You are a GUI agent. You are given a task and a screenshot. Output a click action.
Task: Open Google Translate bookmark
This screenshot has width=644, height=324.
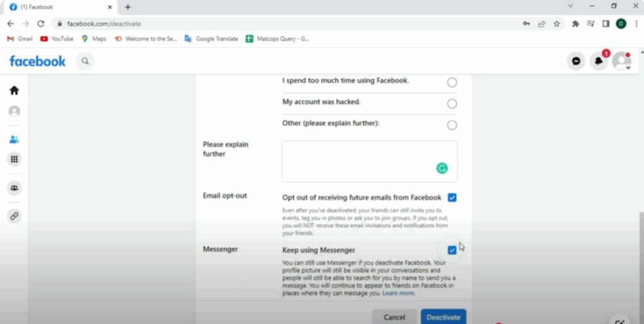211,38
